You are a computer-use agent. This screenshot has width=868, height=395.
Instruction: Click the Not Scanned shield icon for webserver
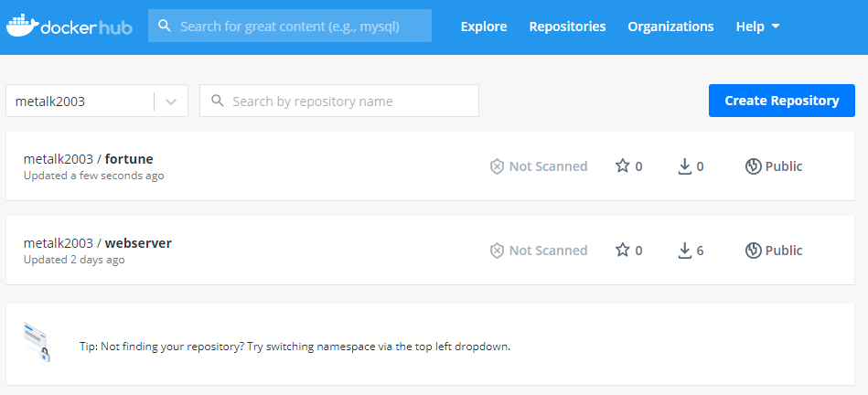click(497, 251)
